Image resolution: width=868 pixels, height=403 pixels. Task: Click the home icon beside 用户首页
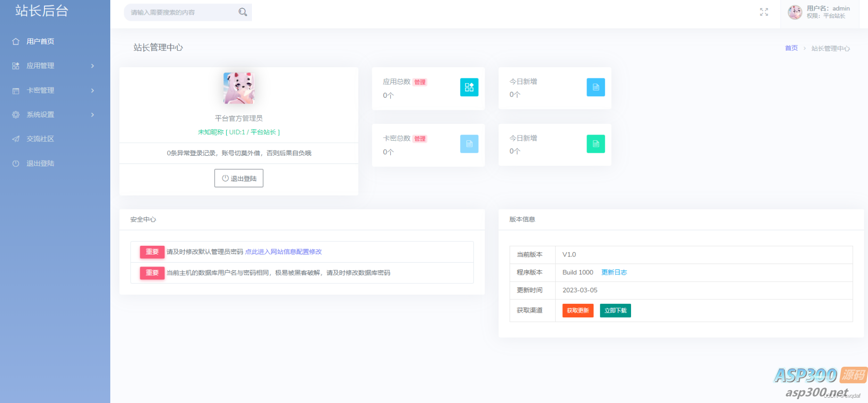coord(16,42)
